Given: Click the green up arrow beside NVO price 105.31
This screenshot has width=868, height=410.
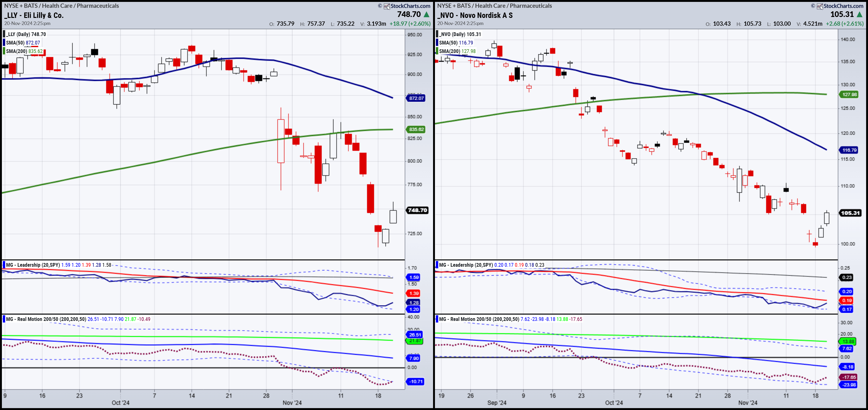Looking at the screenshot, I should coord(860,14).
